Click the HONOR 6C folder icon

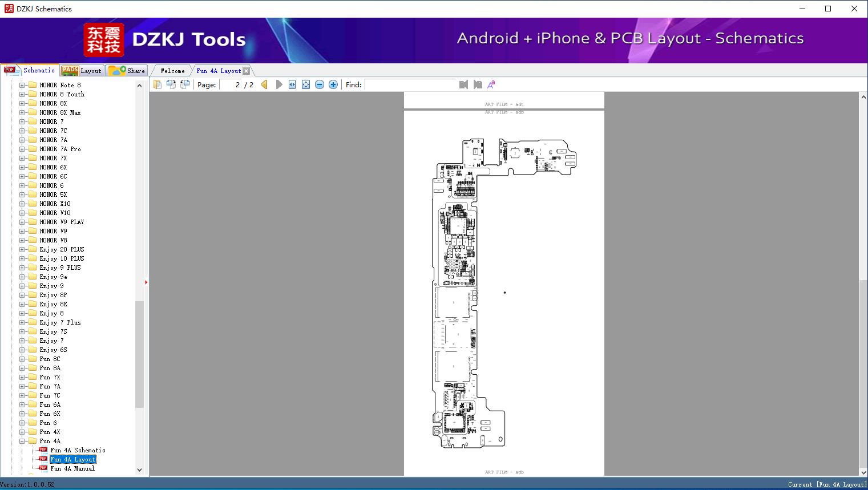(33, 176)
